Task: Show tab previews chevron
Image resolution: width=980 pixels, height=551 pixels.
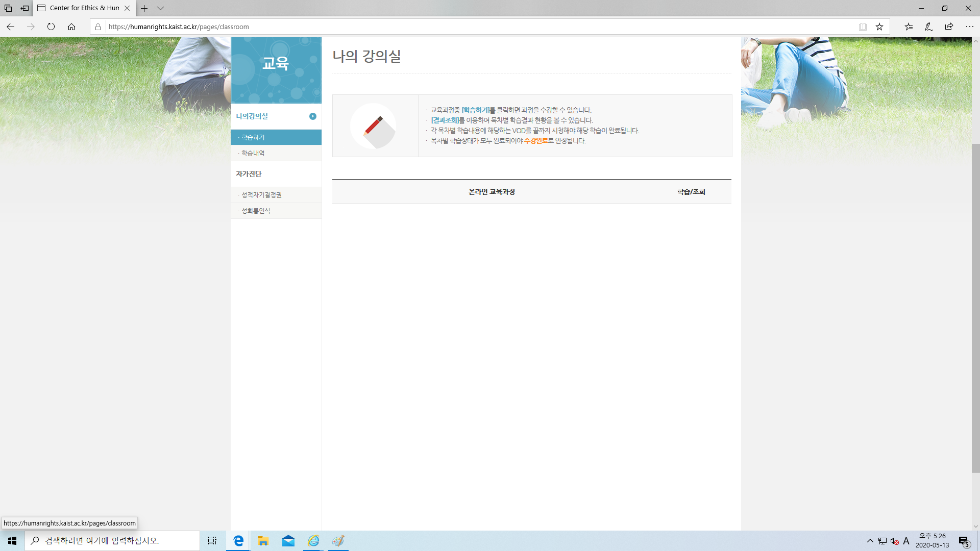Action: (160, 8)
